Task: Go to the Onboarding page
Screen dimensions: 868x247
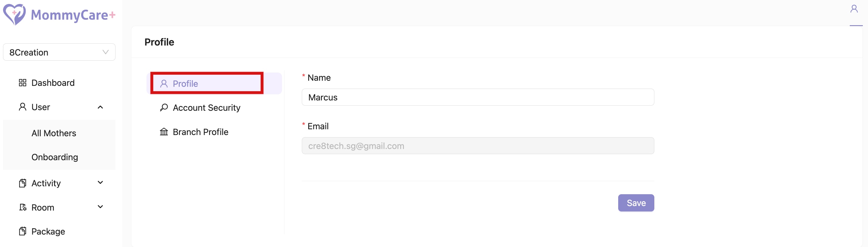Action: (x=55, y=157)
